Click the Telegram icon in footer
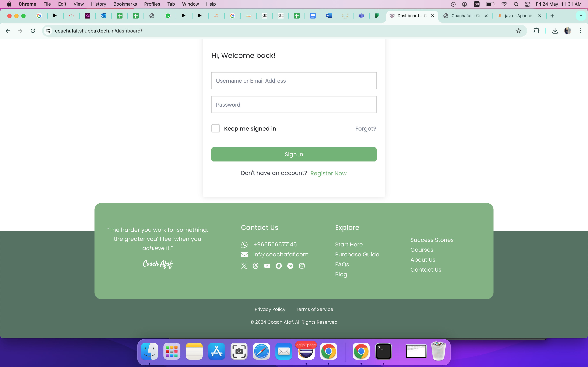588x367 pixels. 290,266
